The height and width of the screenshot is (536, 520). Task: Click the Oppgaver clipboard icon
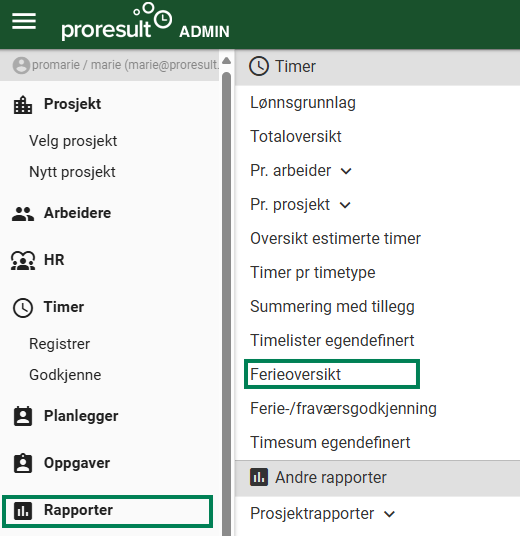(23, 463)
